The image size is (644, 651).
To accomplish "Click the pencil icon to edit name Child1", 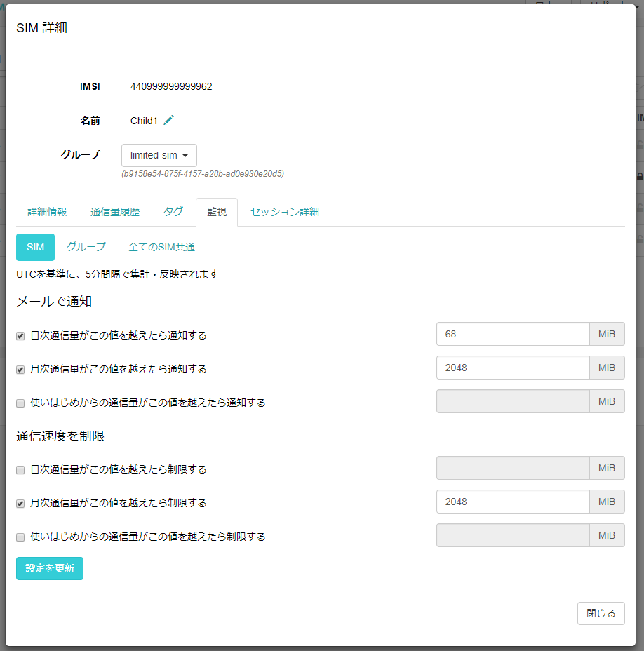I will pyautogui.click(x=168, y=121).
